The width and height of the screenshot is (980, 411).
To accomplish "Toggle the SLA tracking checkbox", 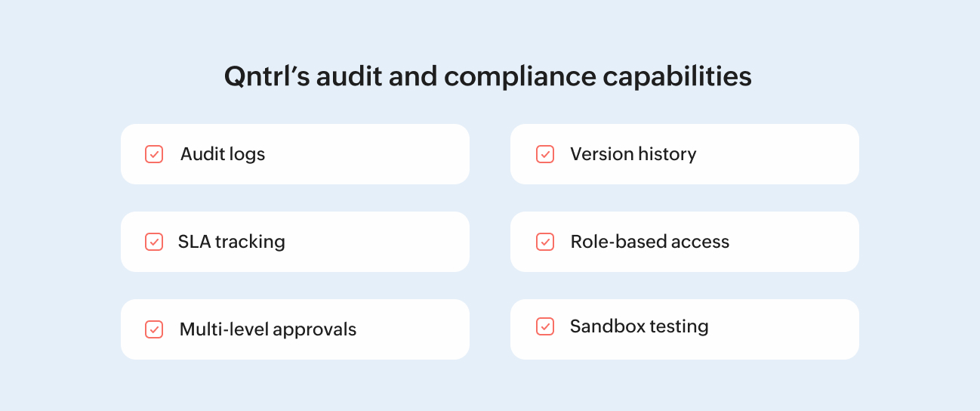I will click(154, 242).
